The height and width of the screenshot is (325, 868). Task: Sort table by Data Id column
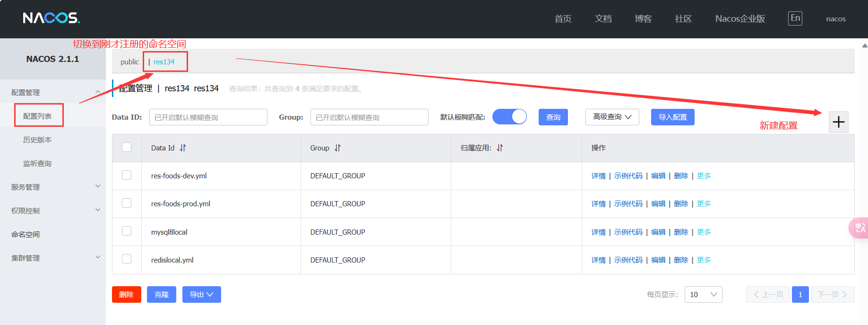183,148
